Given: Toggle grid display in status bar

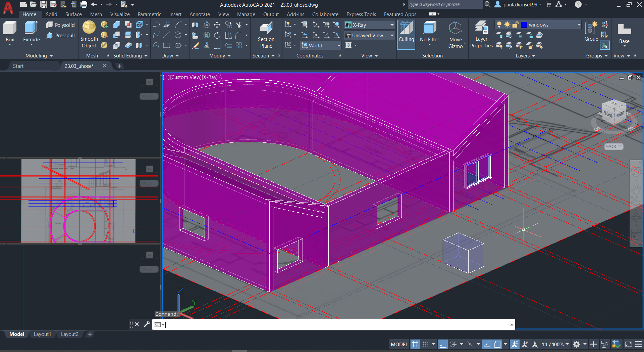Looking at the screenshot, I should click(415, 344).
